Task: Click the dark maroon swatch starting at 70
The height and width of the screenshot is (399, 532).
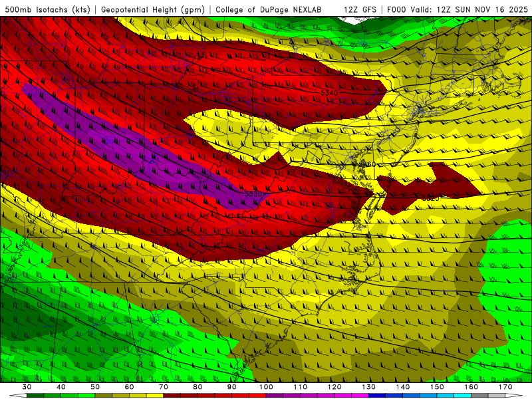Action: pos(172,396)
